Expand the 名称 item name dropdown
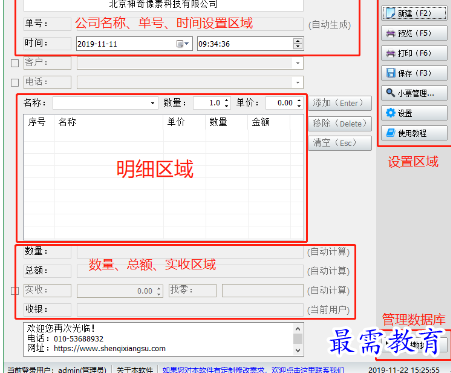 (152, 103)
